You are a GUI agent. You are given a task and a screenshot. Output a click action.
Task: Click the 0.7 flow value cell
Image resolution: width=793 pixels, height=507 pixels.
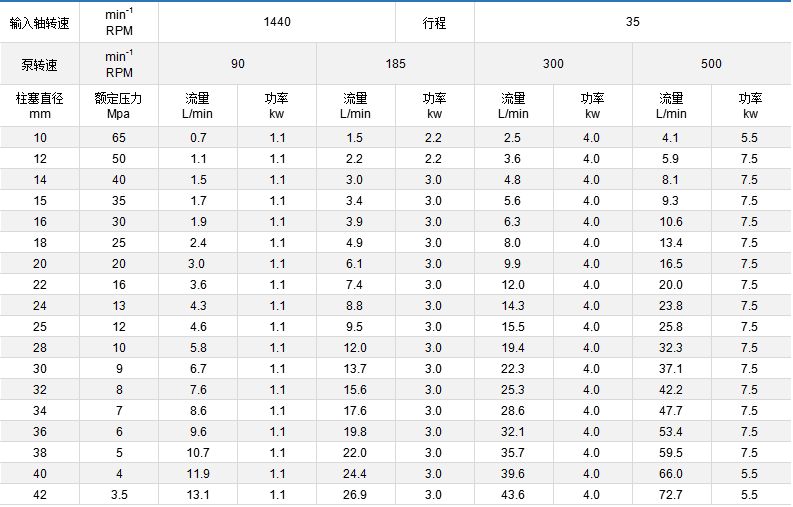(198, 138)
